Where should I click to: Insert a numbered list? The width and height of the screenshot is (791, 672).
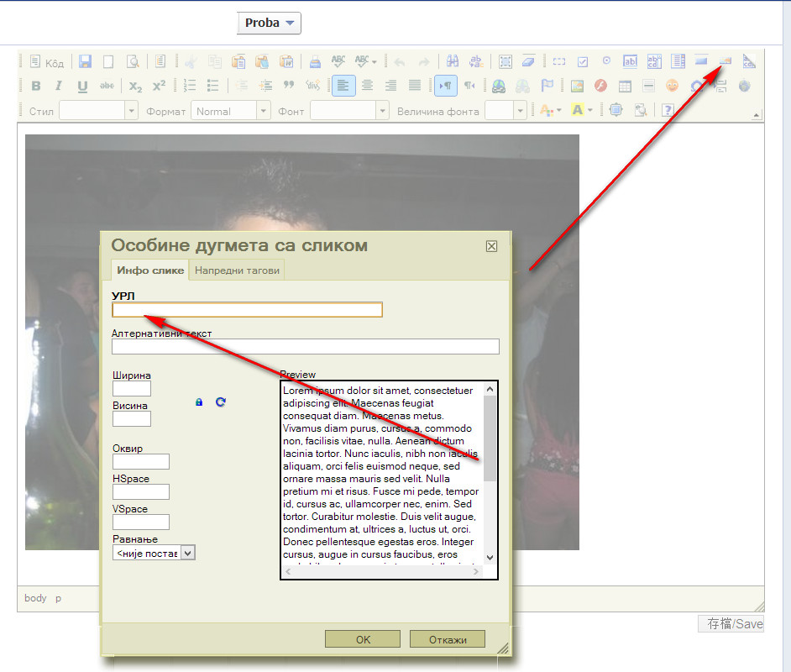[189, 86]
